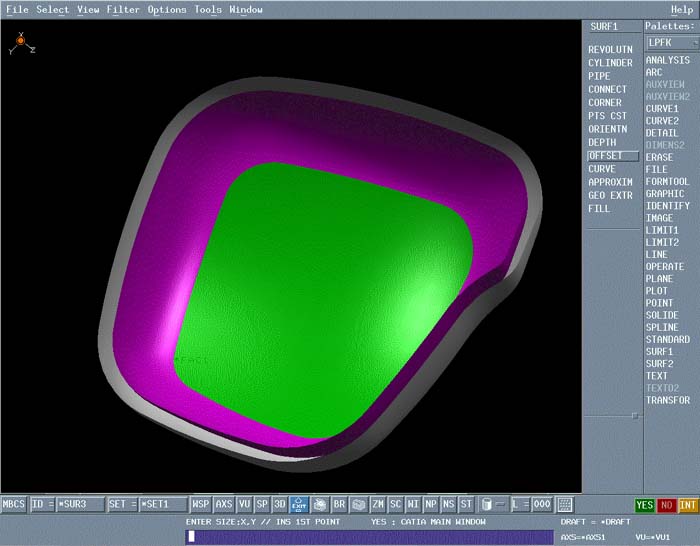700x546 pixels.
Task: Click the axis compass icon in viewport
Action: point(20,42)
